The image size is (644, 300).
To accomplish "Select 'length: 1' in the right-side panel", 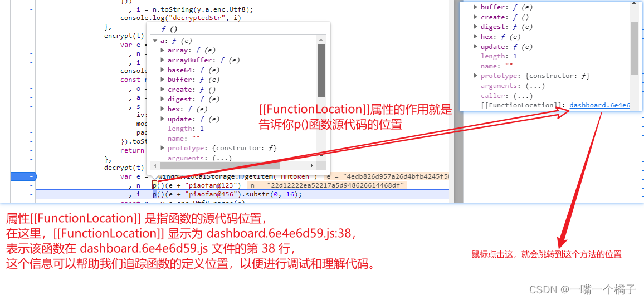I will point(499,56).
